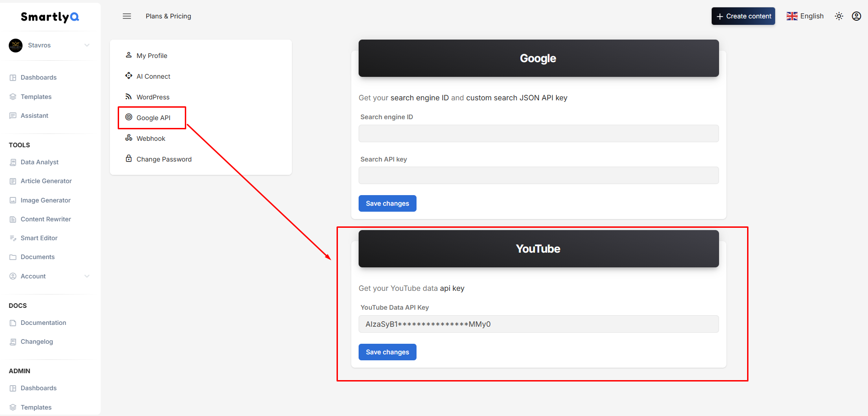Click the Templates icon above Assistant
The image size is (868, 416).
coord(13,97)
